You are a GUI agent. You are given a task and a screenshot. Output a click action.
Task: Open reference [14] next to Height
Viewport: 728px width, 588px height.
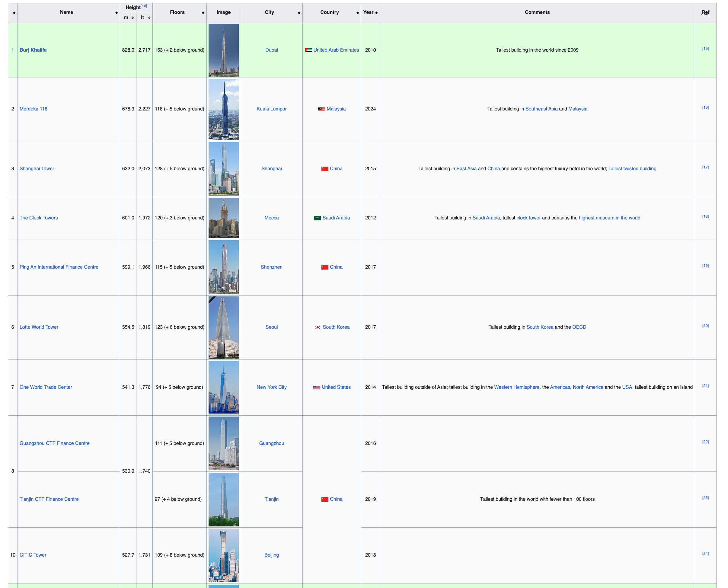144,6
